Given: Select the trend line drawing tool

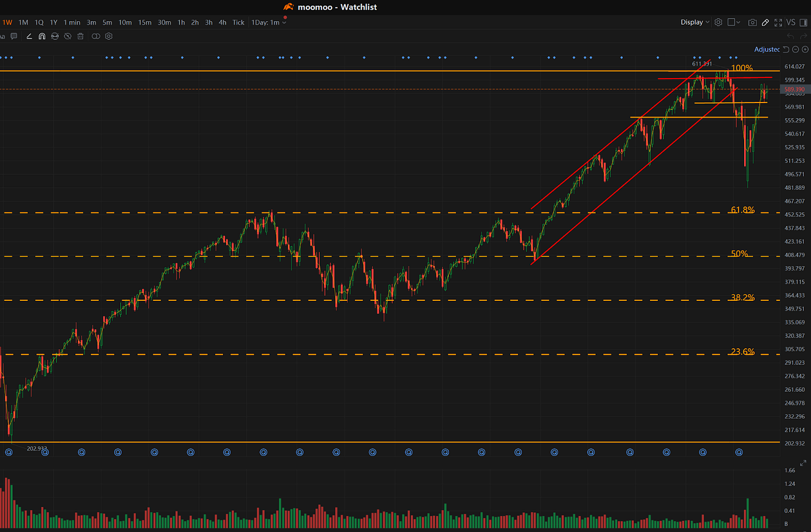Looking at the screenshot, I should click(29, 36).
